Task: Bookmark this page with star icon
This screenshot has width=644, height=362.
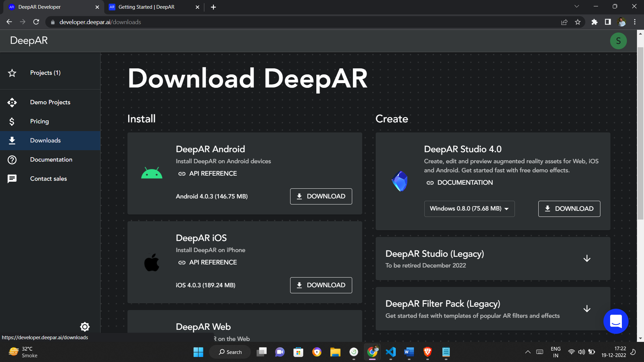Action: [578, 22]
